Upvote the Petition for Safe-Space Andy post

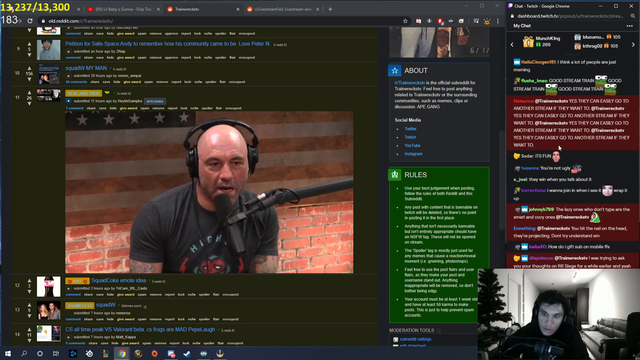pos(29,44)
